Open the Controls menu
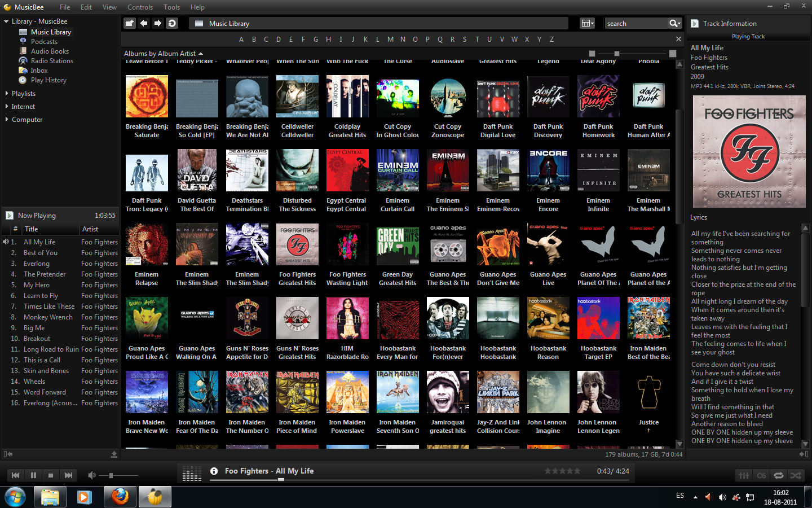The height and width of the screenshot is (508, 812). coord(140,7)
